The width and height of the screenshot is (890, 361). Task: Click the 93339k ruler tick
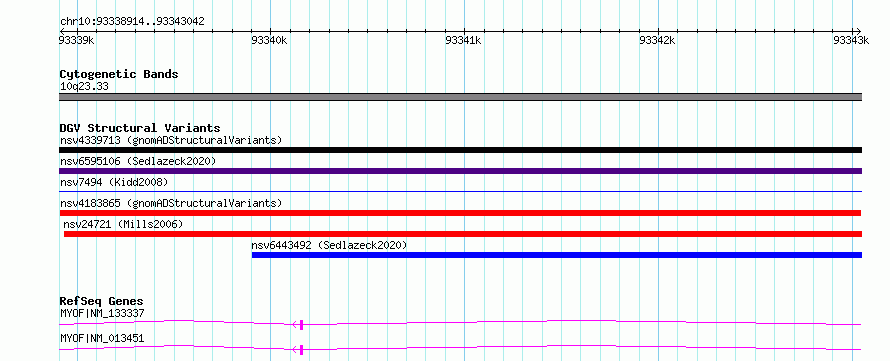pyautogui.click(x=76, y=40)
